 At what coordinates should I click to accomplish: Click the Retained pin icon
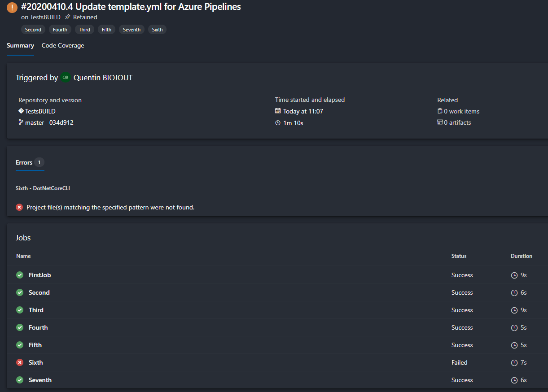point(67,17)
